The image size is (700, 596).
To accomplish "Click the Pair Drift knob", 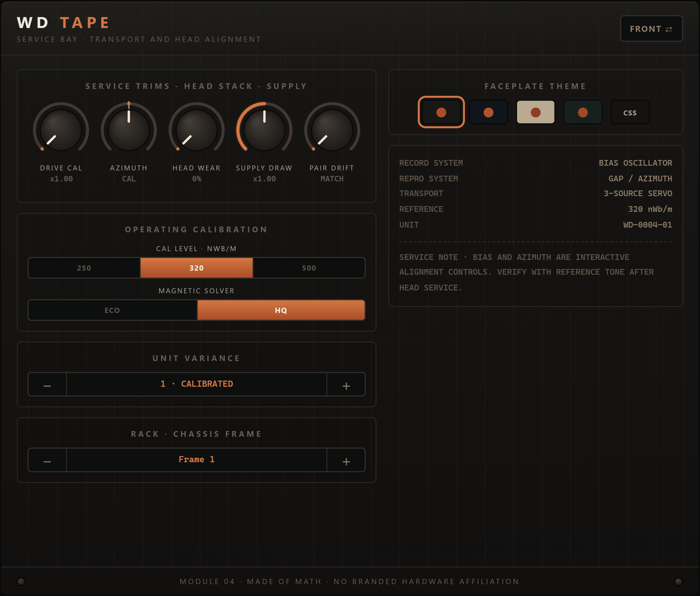I will (332, 130).
